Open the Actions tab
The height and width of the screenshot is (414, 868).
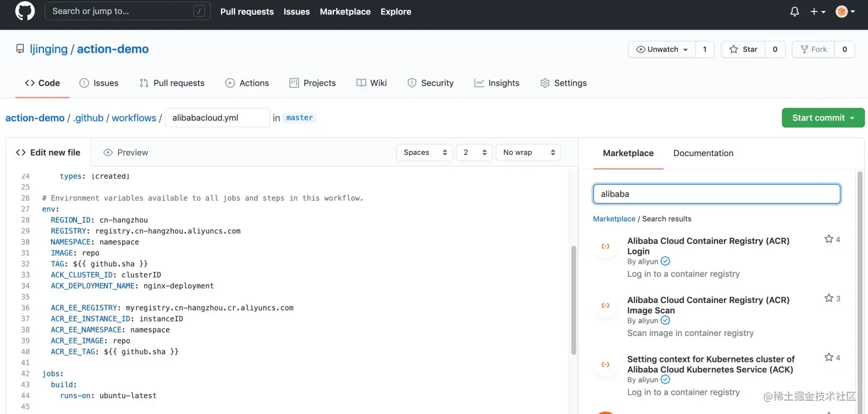click(247, 83)
